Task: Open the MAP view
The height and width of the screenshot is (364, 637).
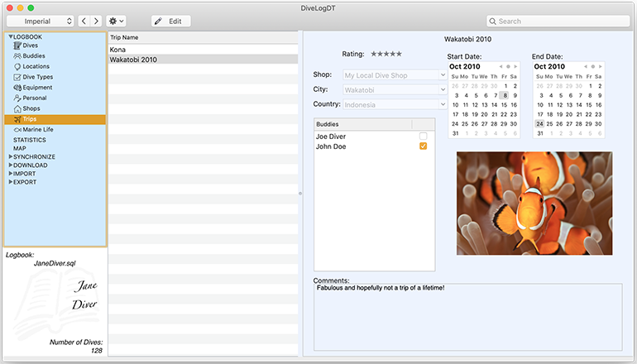Action: coord(20,148)
